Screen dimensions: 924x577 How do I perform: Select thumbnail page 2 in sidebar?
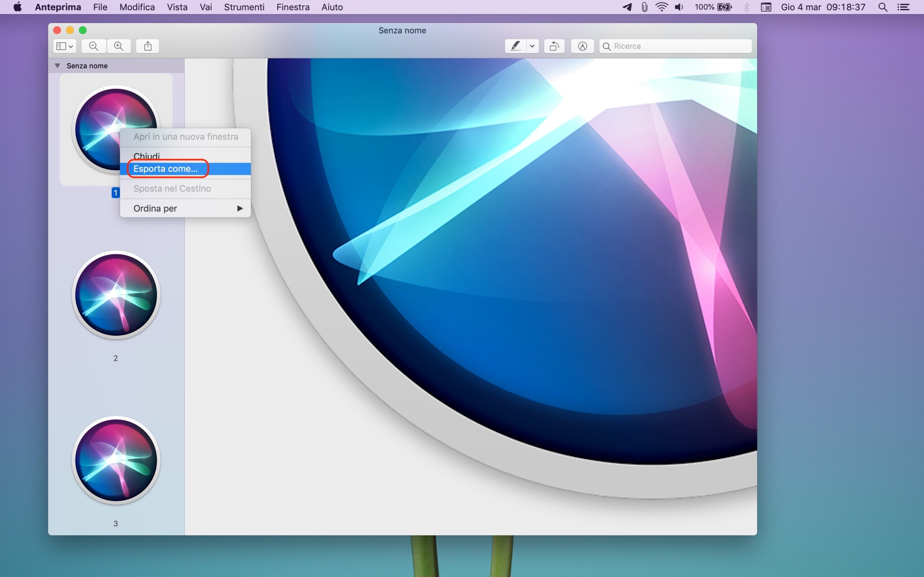tap(116, 295)
